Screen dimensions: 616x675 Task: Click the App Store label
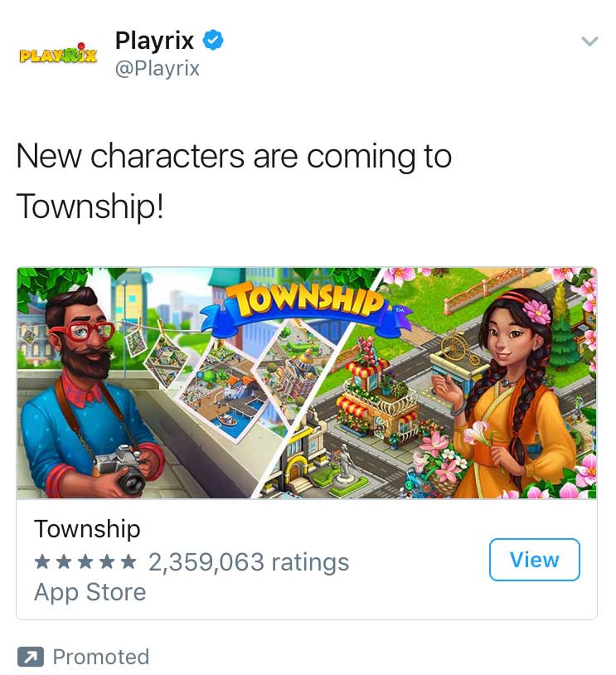click(x=90, y=592)
